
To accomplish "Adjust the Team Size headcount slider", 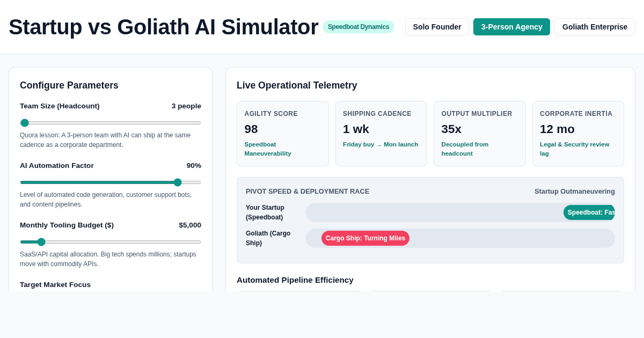I will tap(111, 123).
